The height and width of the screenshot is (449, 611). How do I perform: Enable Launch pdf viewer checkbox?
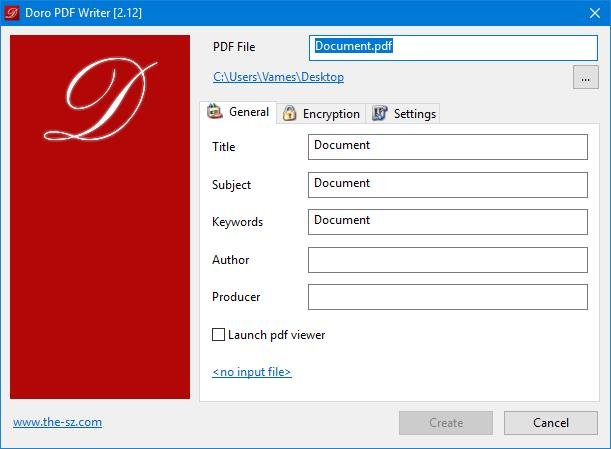click(x=218, y=334)
